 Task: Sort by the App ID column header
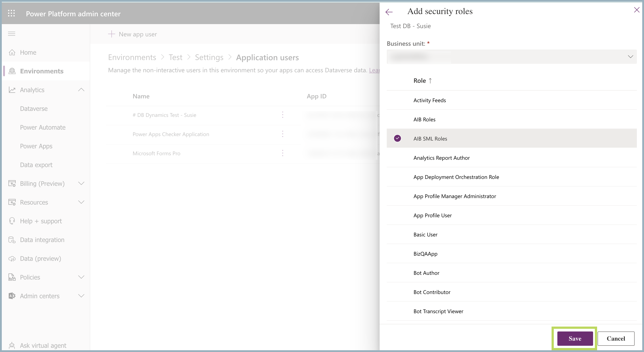[316, 96]
